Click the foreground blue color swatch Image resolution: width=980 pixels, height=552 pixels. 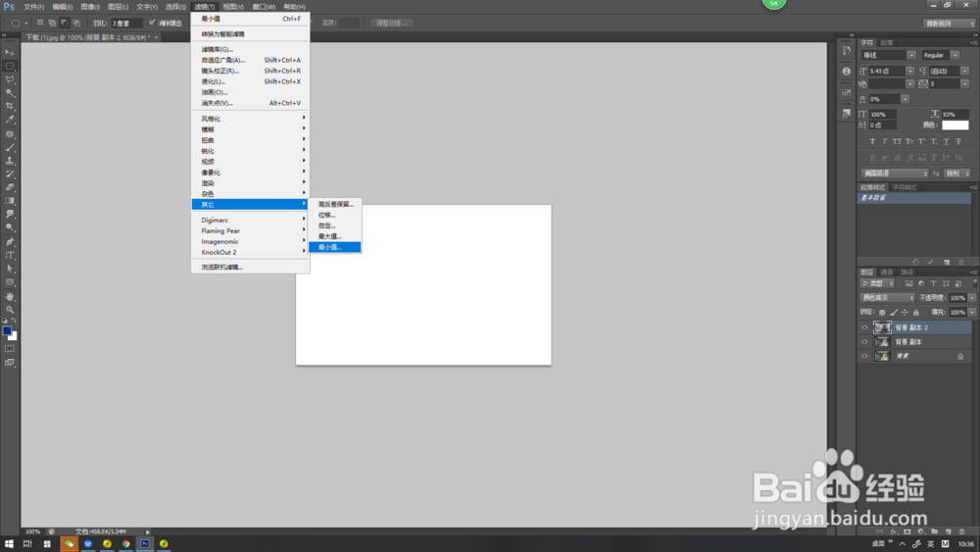[7, 330]
